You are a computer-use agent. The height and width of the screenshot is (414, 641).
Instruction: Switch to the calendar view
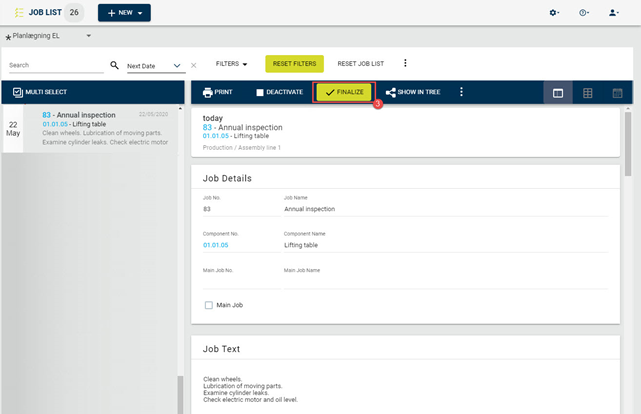tap(617, 93)
